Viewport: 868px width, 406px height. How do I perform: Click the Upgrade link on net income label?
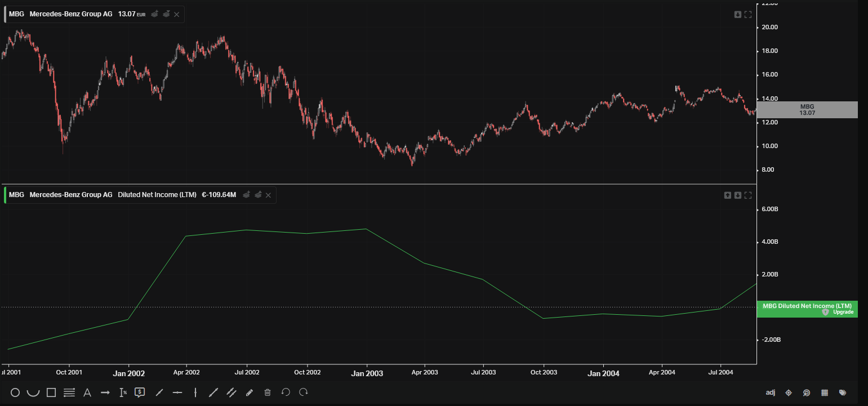[843, 312]
